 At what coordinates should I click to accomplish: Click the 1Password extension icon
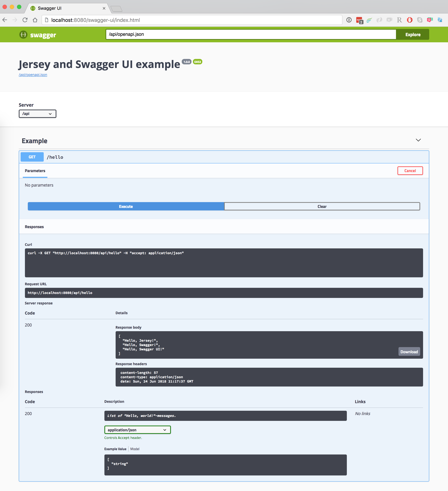(349, 20)
